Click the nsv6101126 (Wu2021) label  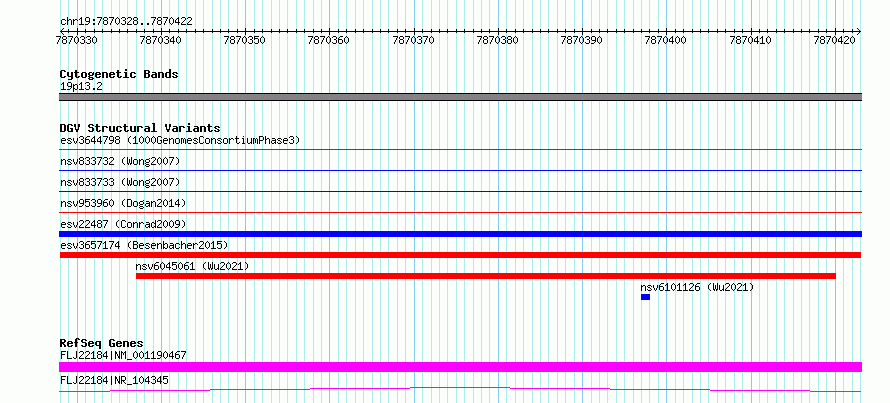697,287
